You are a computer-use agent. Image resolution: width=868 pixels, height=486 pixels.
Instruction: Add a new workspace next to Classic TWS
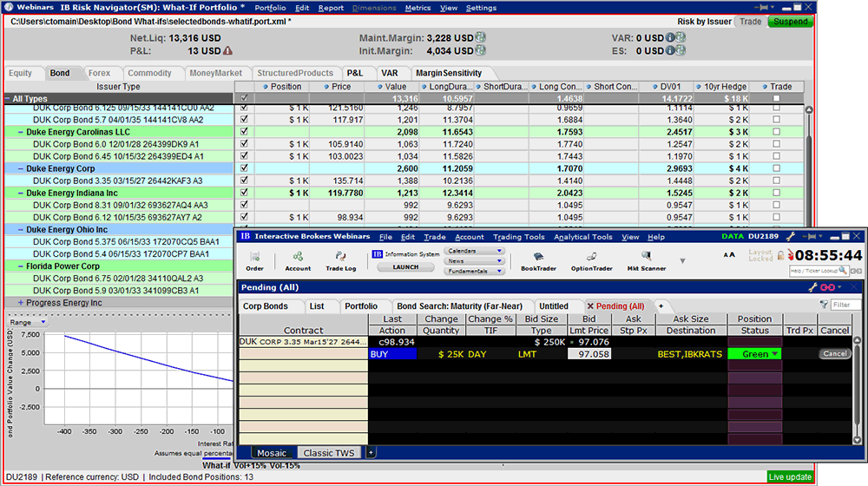coord(371,453)
